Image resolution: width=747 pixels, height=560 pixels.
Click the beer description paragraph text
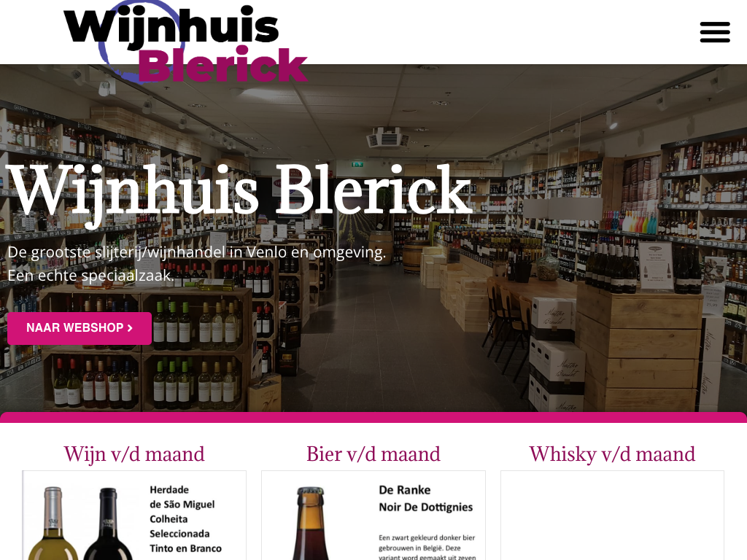[x=427, y=548]
